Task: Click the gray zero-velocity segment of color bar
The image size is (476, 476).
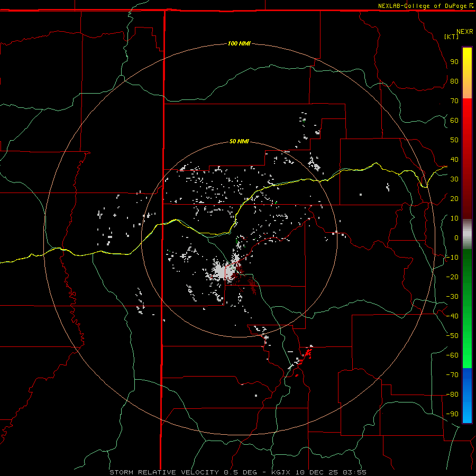Action: (x=467, y=234)
